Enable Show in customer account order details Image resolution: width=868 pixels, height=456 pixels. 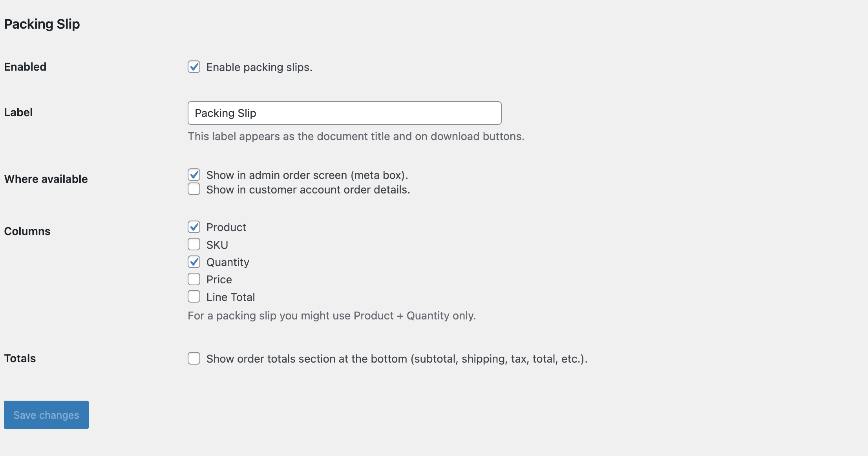(x=194, y=189)
